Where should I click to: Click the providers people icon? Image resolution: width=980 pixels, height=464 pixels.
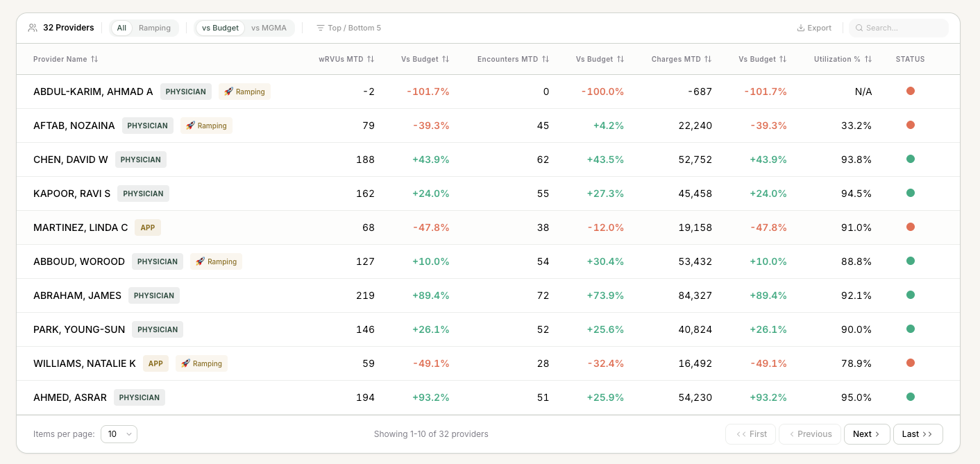[33, 28]
